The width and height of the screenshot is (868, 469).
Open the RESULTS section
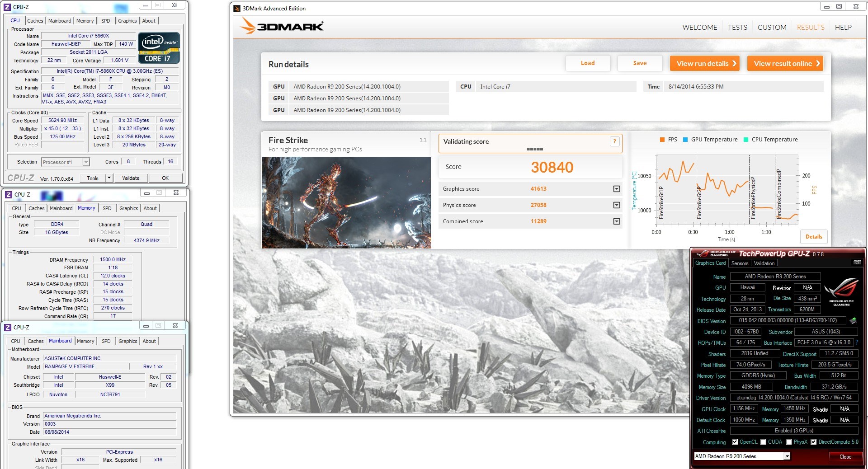[811, 28]
